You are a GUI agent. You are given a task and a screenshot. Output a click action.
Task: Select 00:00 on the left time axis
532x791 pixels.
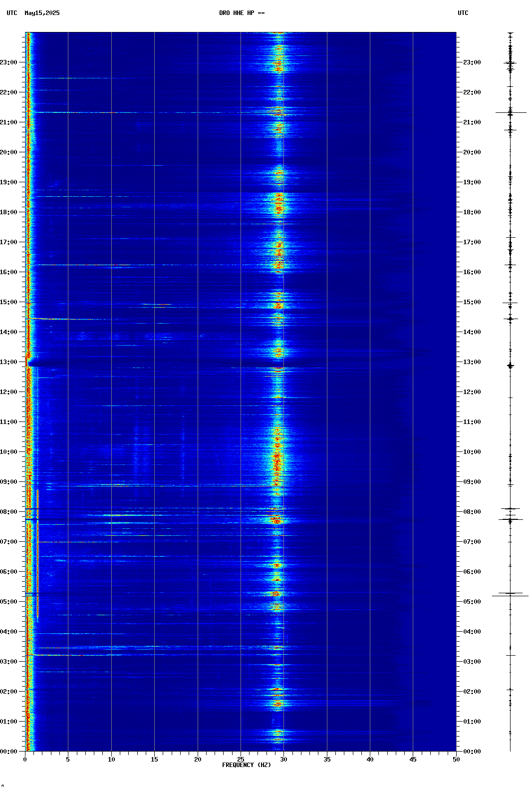[8, 752]
